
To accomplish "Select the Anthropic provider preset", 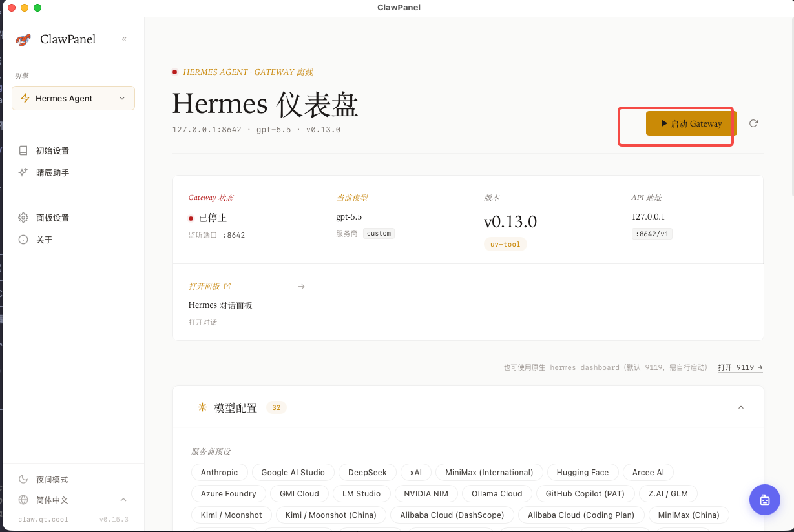I will pos(219,472).
